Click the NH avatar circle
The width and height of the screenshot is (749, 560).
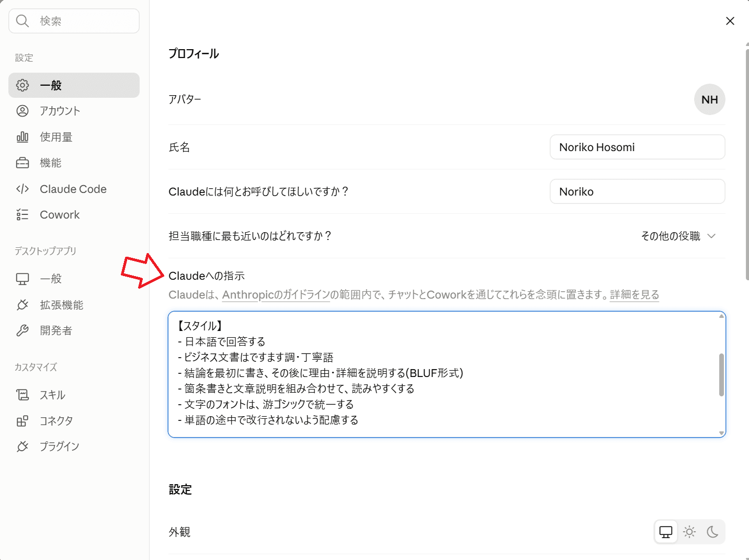tap(710, 99)
